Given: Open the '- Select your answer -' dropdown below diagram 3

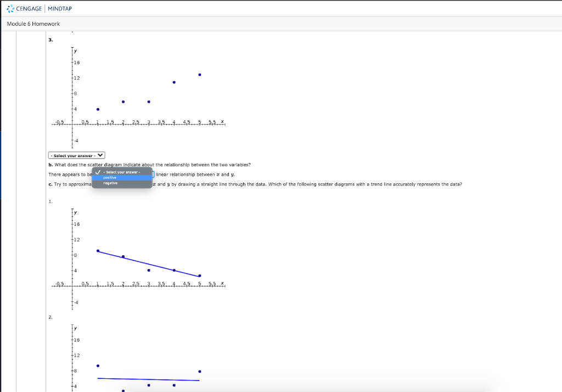Looking at the screenshot, I should (x=76, y=155).
